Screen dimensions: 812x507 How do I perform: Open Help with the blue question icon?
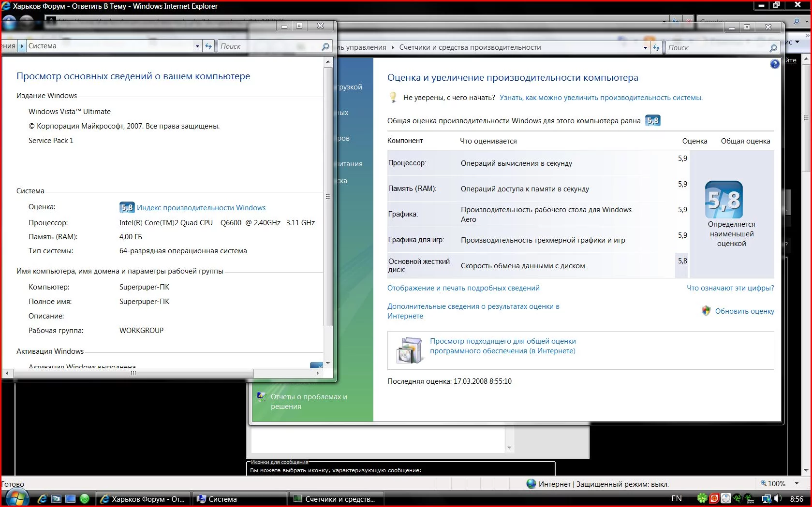click(x=775, y=64)
